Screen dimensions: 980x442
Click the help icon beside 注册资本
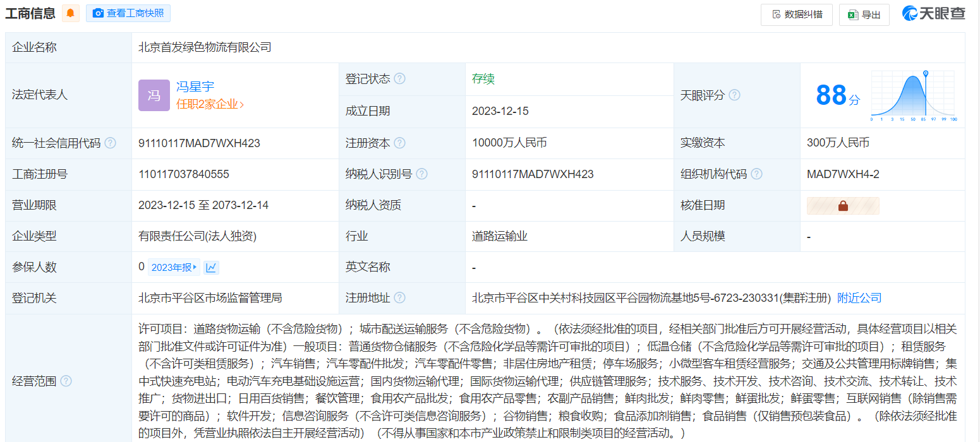point(400,143)
